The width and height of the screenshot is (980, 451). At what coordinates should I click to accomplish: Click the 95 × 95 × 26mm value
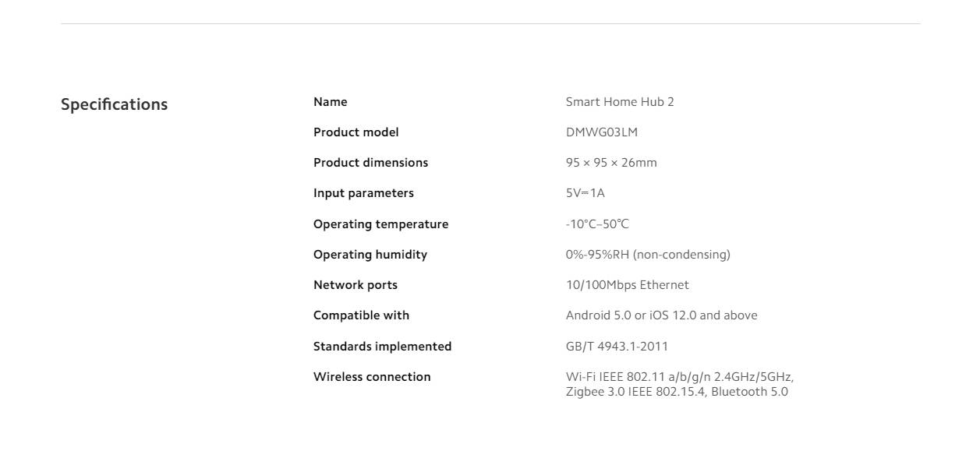[611, 163]
